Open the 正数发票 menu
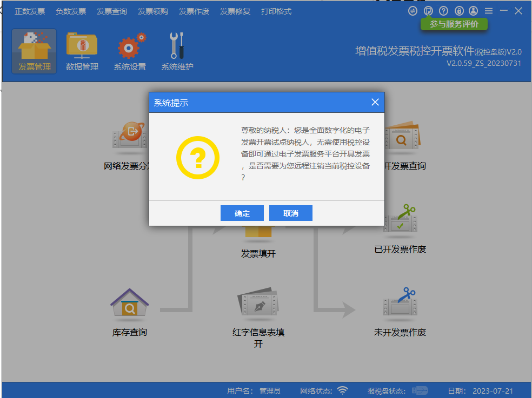The height and width of the screenshot is (398, 532). point(30,11)
